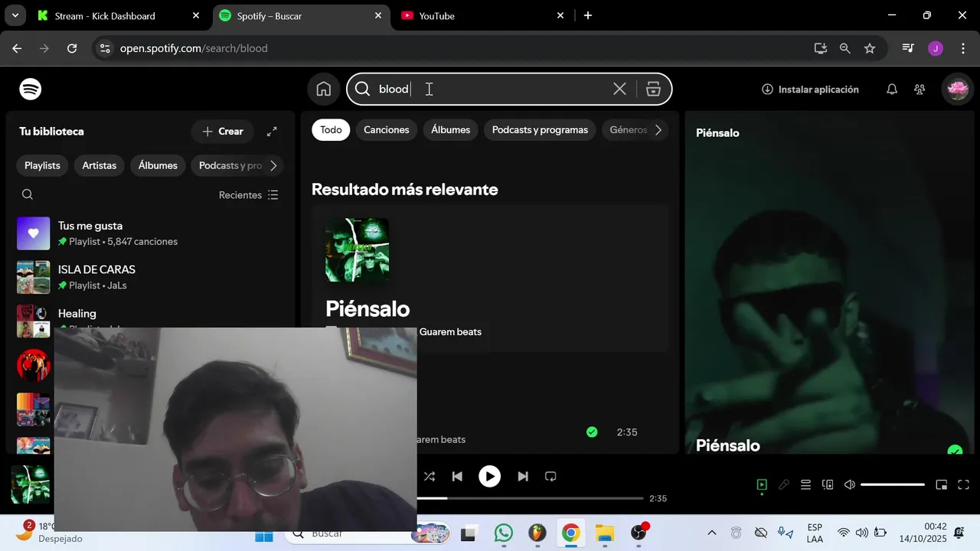980x551 pixels.
Task: Open connect to a device
Action: point(828,484)
